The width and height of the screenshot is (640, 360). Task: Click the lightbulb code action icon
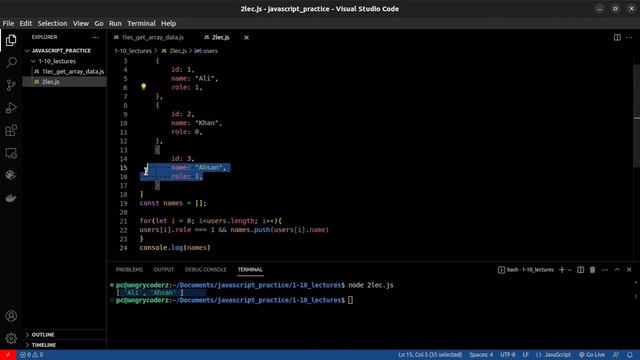(x=143, y=87)
